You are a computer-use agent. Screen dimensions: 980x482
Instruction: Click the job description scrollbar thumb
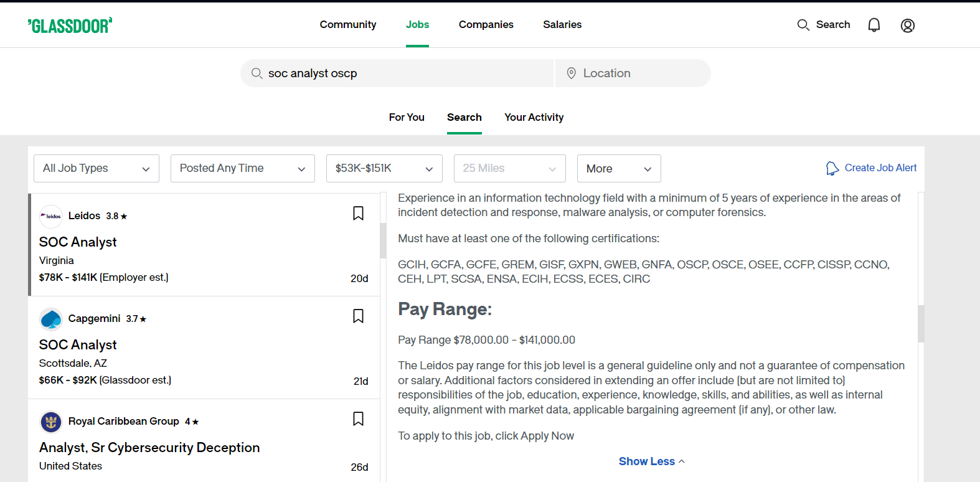click(x=921, y=324)
